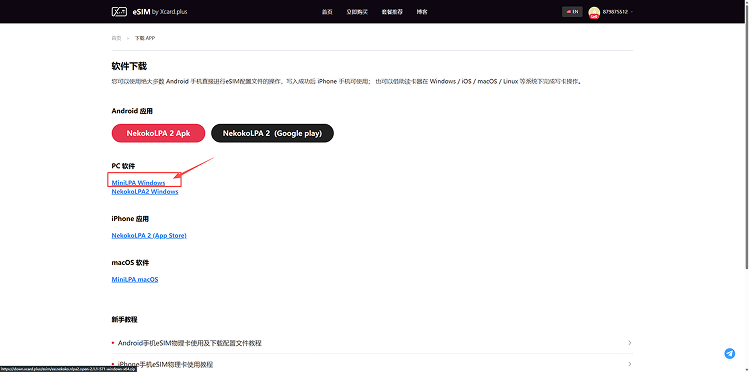Go to 首页 in top navigation
The height and width of the screenshot is (372, 749).
point(327,11)
